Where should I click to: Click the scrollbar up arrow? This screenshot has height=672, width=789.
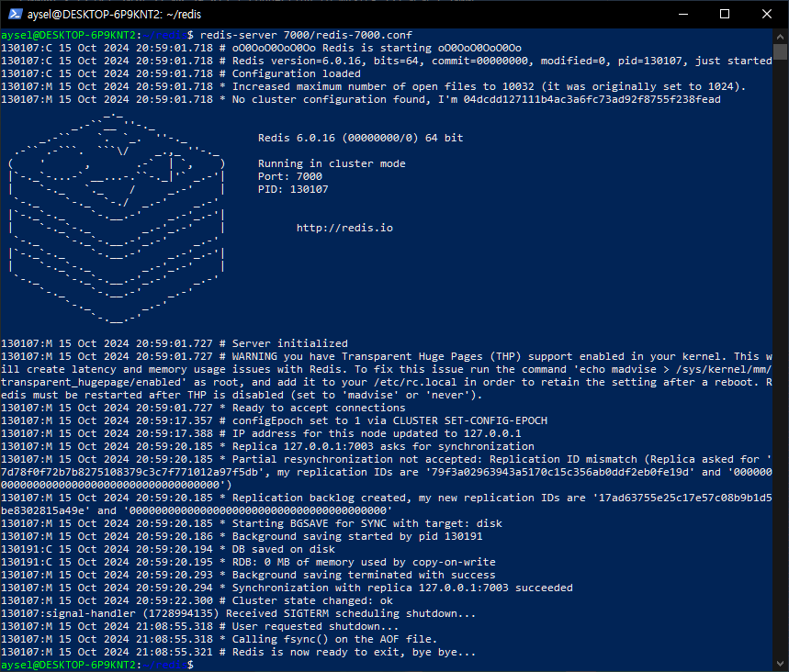780,36
